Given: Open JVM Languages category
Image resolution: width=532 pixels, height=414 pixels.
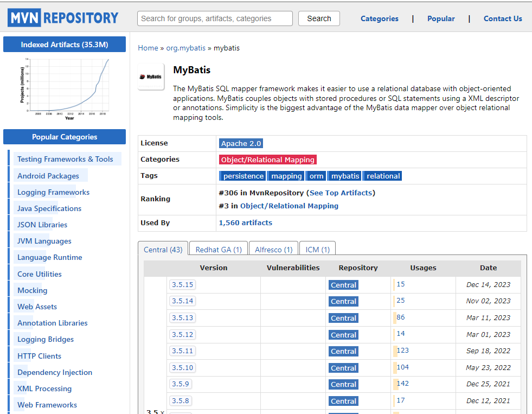Looking at the screenshot, I should point(44,241).
